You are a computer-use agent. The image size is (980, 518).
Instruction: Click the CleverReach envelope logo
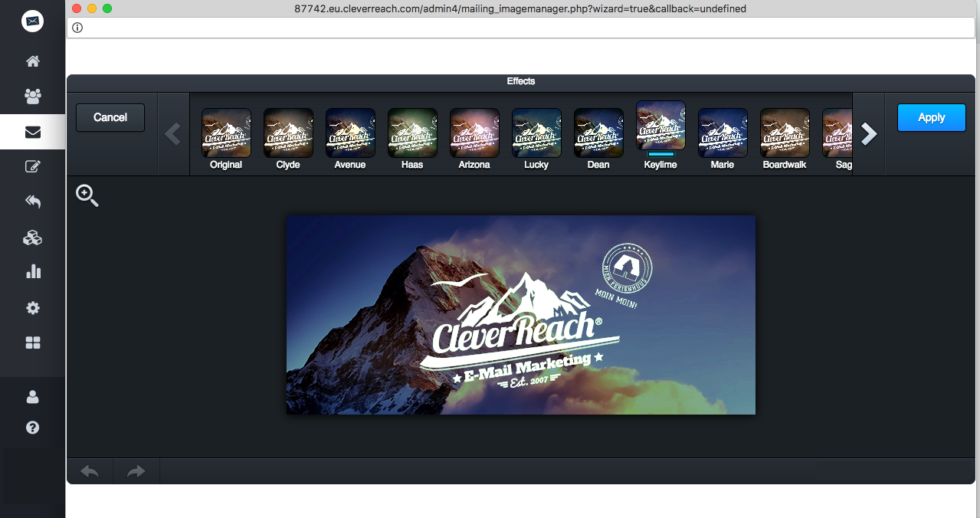click(x=32, y=21)
